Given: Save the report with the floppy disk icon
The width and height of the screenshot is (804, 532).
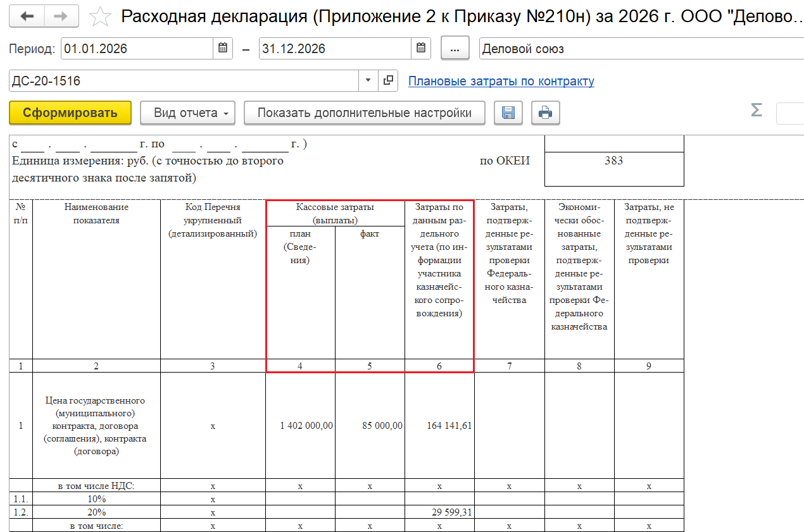Looking at the screenshot, I should click(508, 113).
